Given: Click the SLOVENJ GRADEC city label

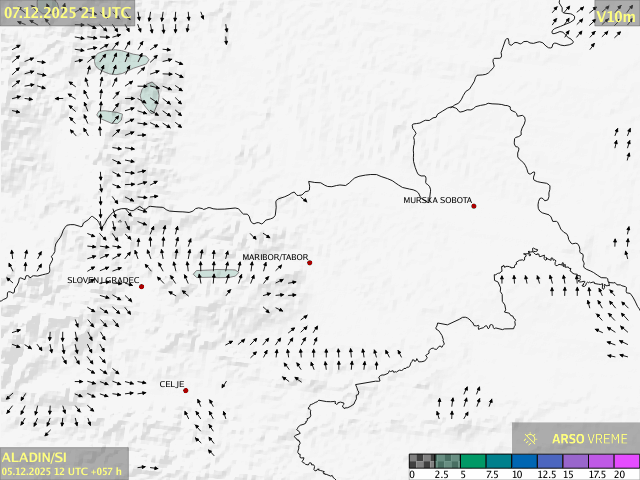Looking at the screenshot, I should [103, 281].
